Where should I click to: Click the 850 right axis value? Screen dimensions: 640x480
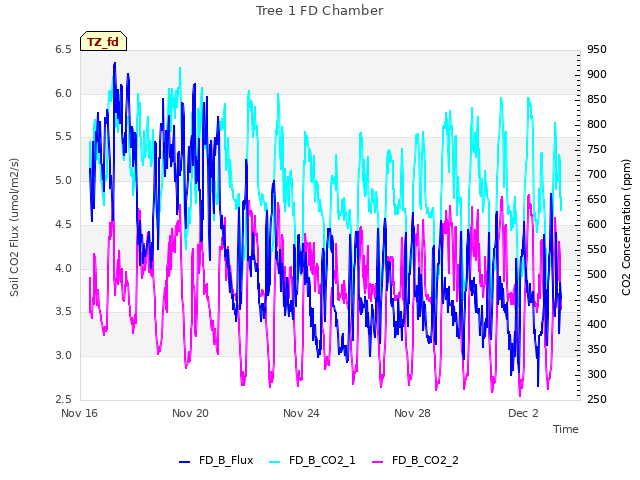[x=597, y=100]
